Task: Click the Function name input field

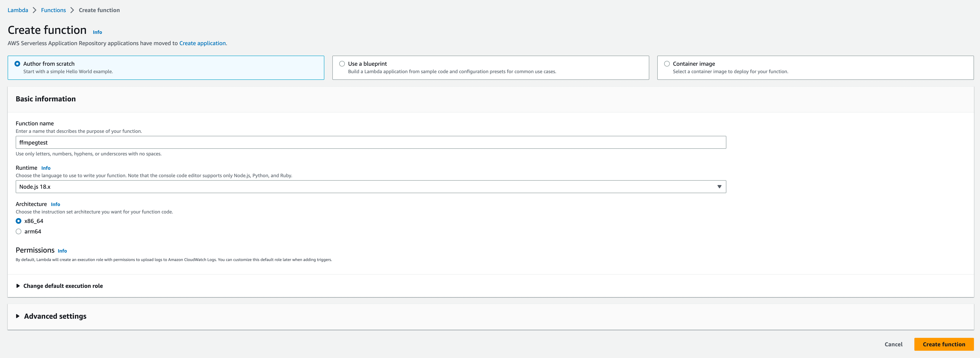Action: coord(371,143)
